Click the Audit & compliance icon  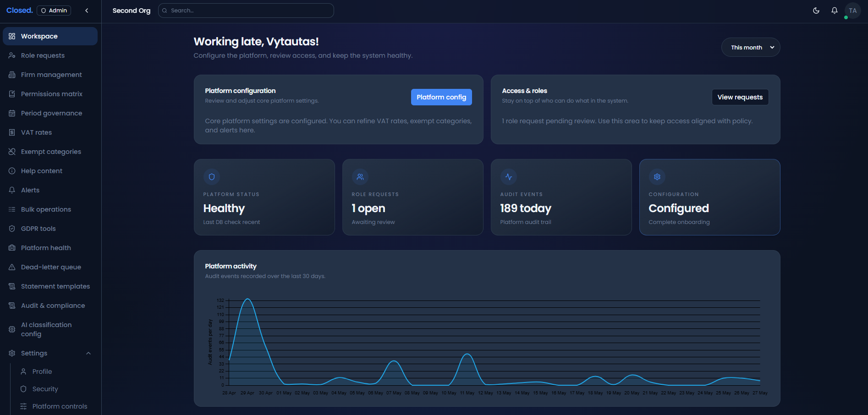pos(12,306)
